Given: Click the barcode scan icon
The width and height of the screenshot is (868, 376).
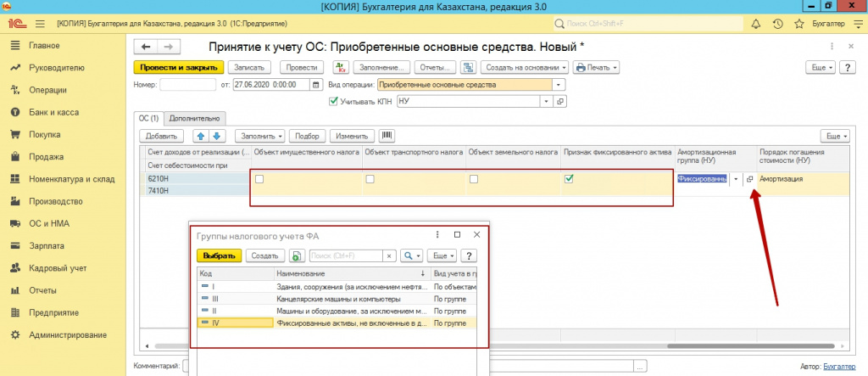Looking at the screenshot, I should pyautogui.click(x=387, y=136).
